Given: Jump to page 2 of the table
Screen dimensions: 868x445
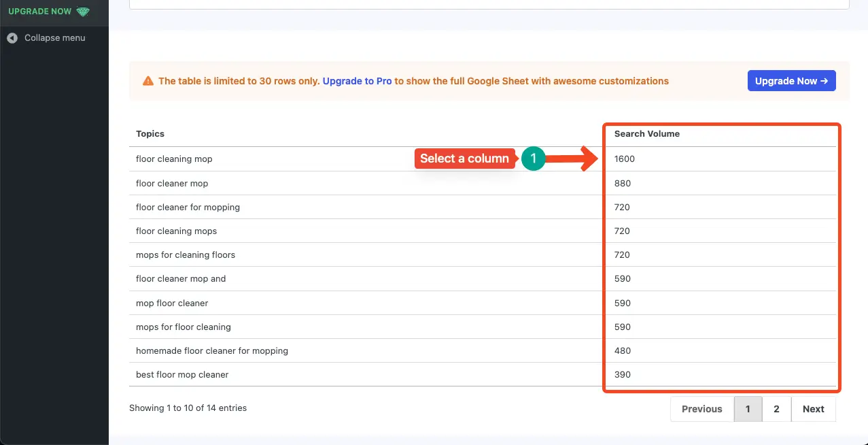Looking at the screenshot, I should point(776,409).
